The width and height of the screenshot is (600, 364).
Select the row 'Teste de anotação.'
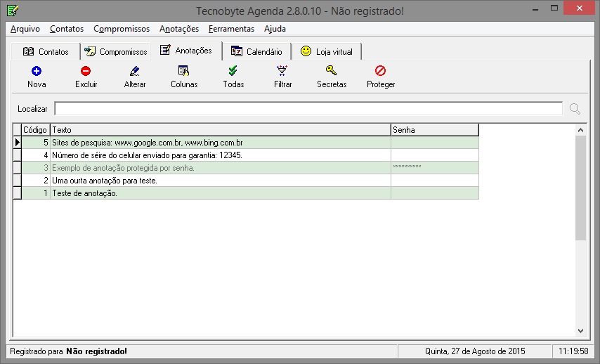[220, 193]
